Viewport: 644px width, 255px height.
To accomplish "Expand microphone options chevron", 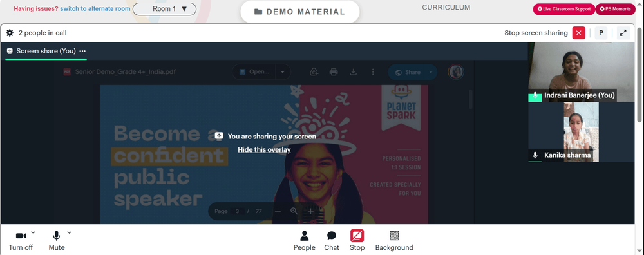I will pyautogui.click(x=70, y=232).
